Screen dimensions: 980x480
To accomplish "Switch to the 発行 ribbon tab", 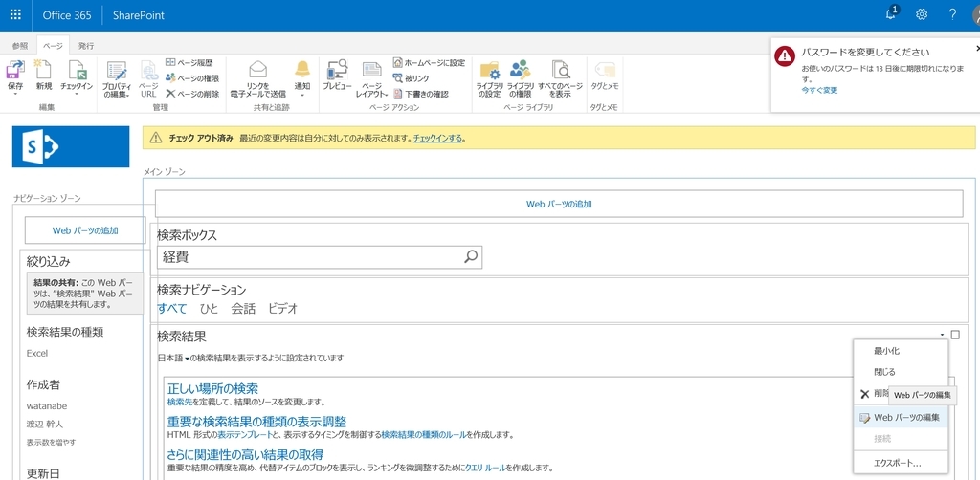I will point(86,46).
